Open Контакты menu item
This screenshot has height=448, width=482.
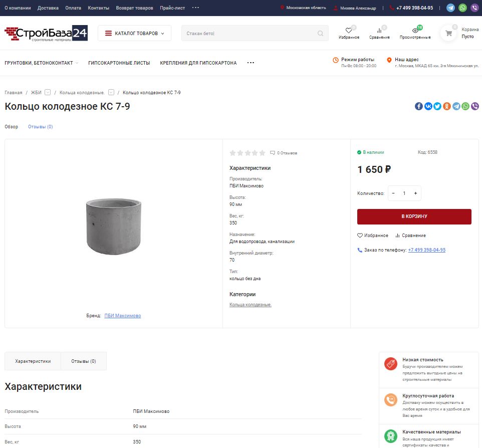tap(98, 8)
